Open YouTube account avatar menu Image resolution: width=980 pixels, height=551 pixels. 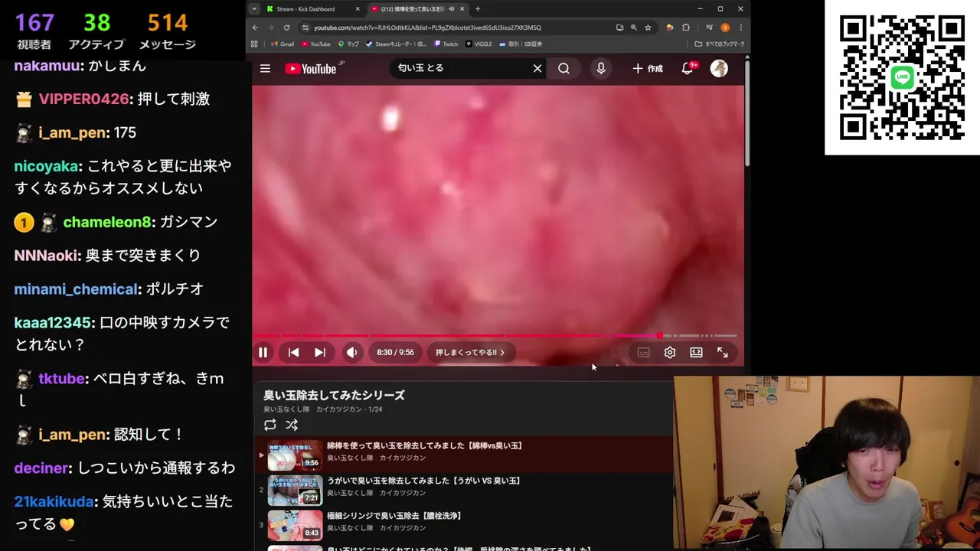pos(719,68)
